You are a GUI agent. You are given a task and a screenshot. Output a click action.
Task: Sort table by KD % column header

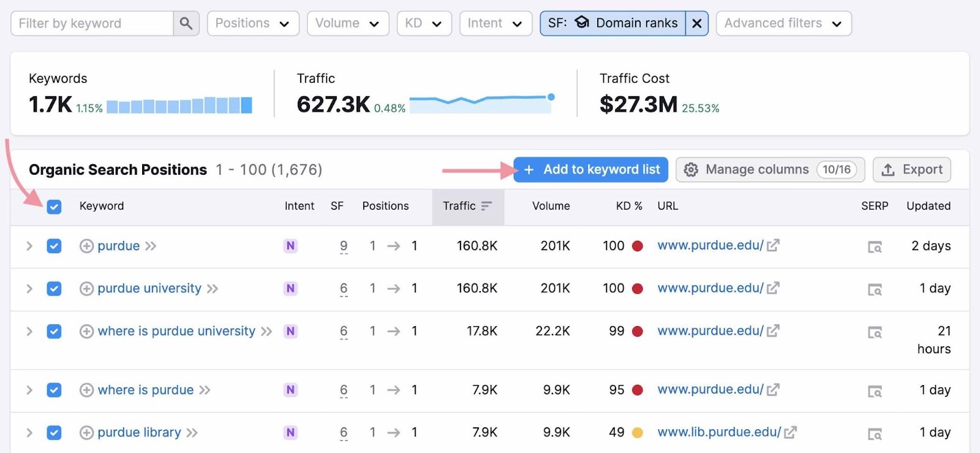[628, 206]
